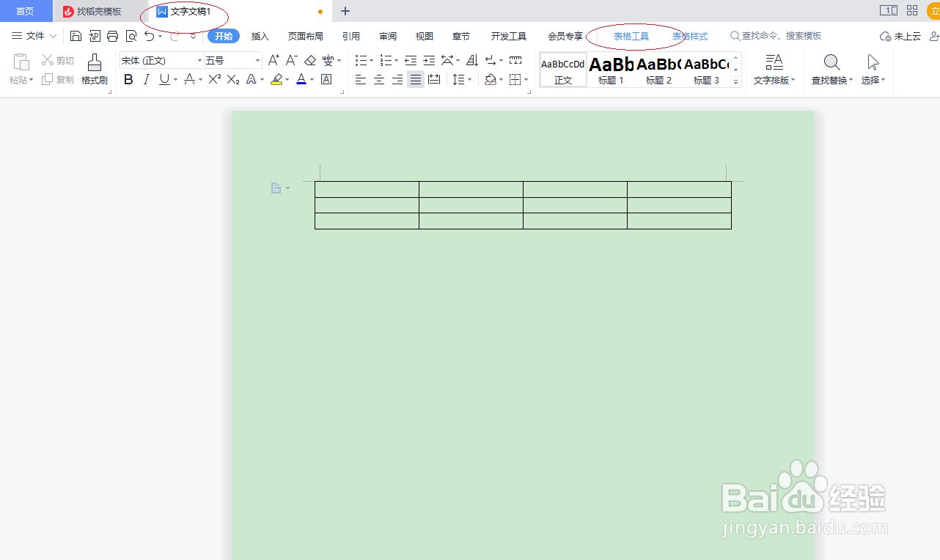Click the Sort icon

pyautogui.click(x=472, y=60)
